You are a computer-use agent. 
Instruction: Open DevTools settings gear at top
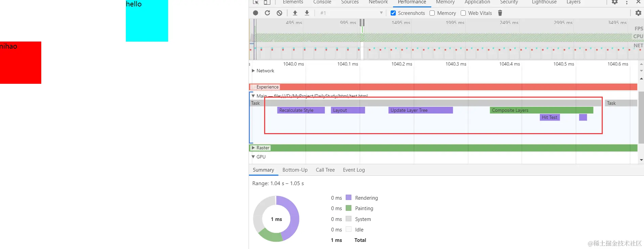(615, 2)
